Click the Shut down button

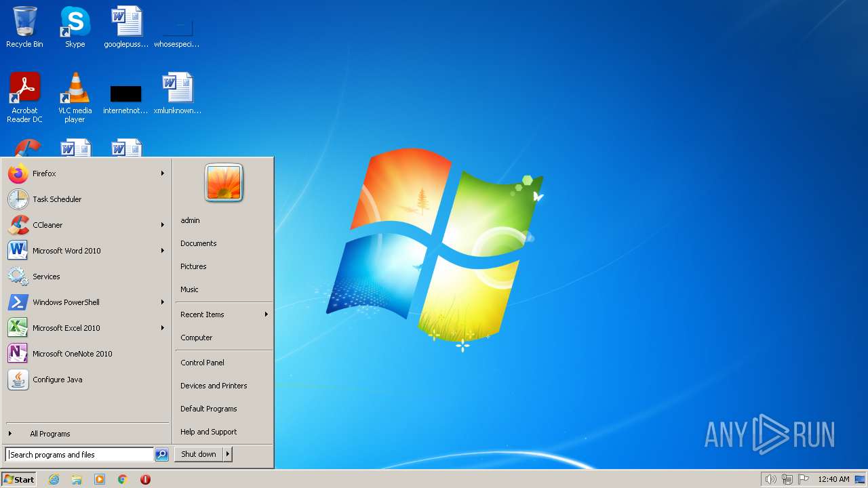(199, 454)
